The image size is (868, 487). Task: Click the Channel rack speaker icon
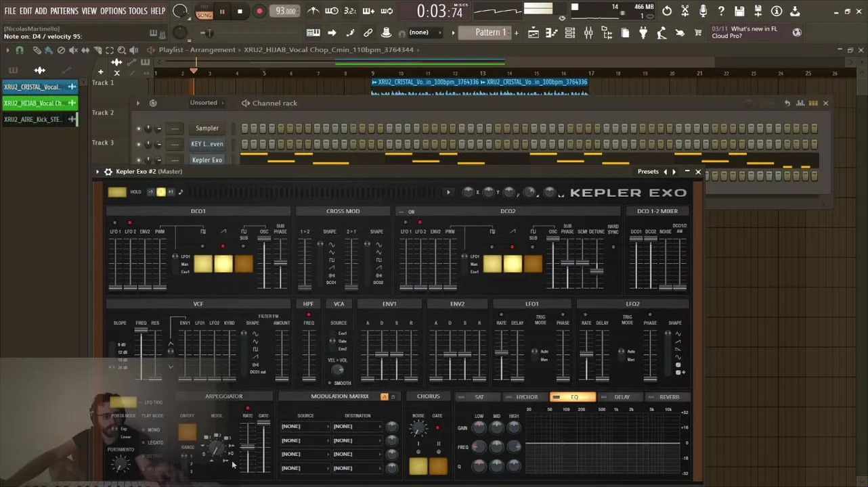coord(245,103)
